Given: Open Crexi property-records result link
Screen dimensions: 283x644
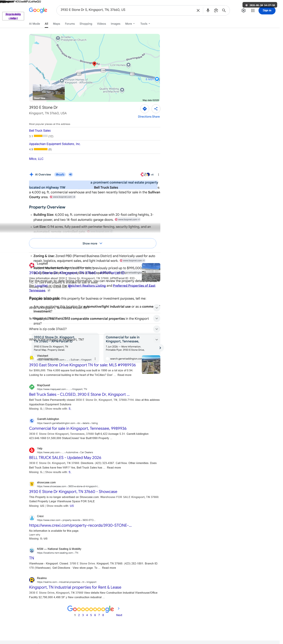Looking at the screenshot, I should point(80,525).
